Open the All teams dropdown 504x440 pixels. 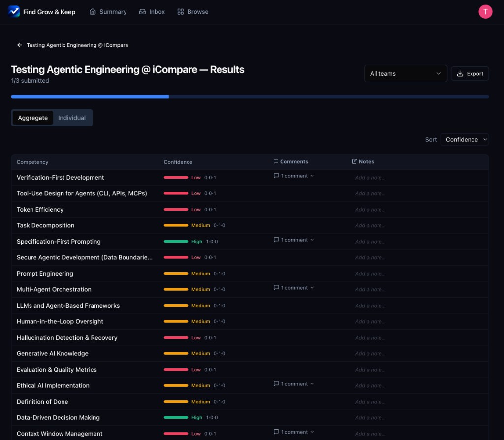(x=406, y=74)
